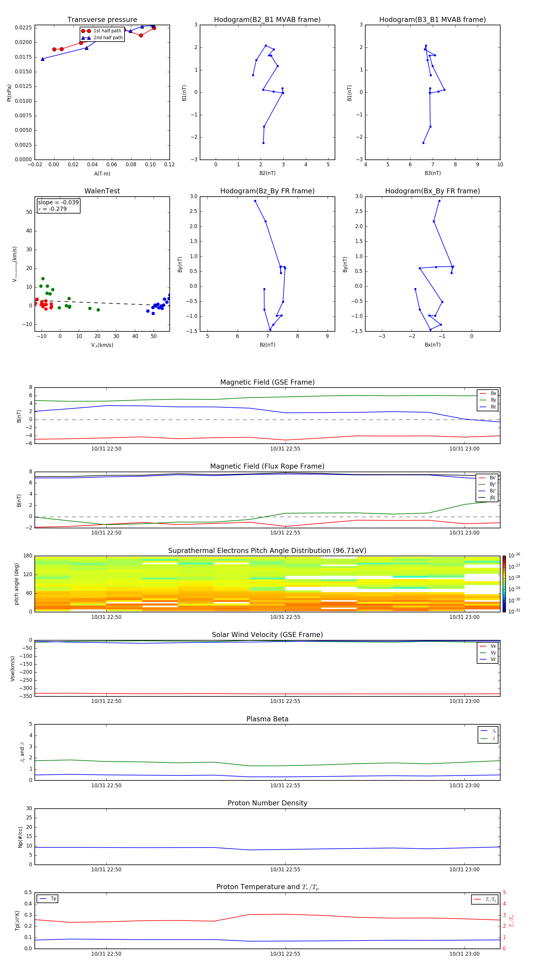Click the slope and r annotation box
Viewport: 535px width, 980px height.
58,206
